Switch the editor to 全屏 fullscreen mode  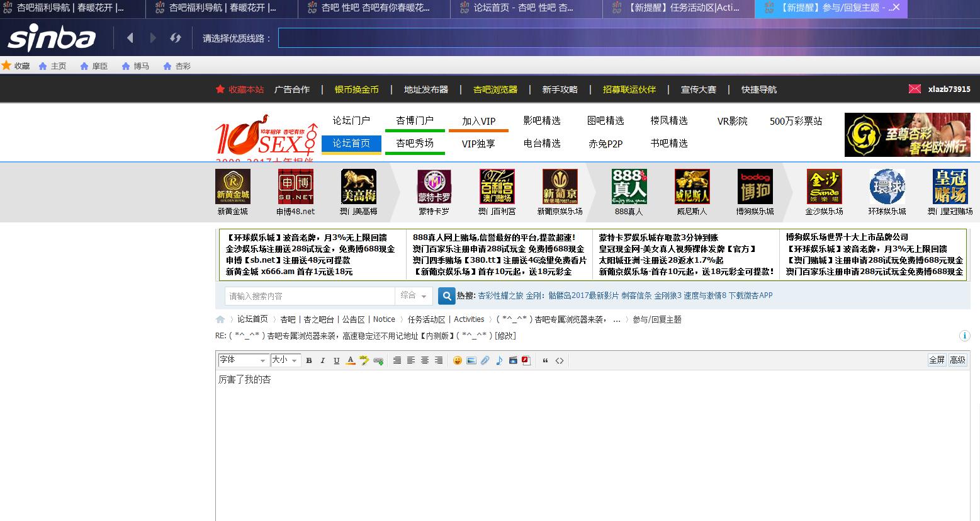click(x=937, y=360)
